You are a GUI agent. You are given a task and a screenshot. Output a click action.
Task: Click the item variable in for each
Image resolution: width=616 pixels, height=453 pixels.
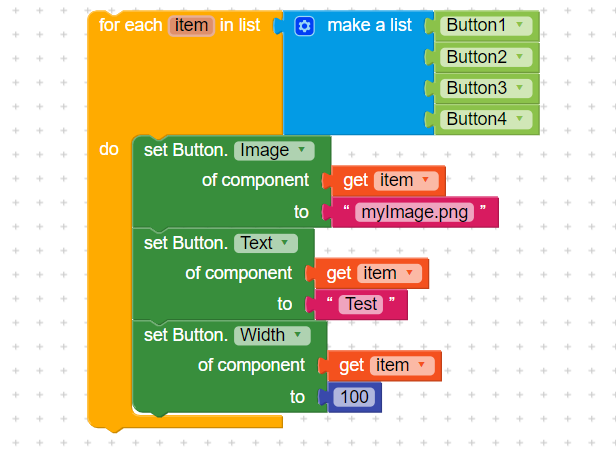pos(191,26)
